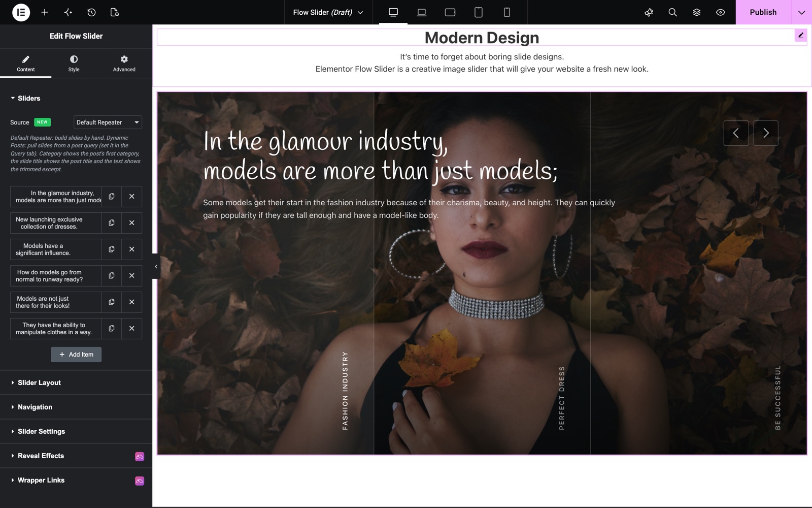Open the Flow Slider draft document dropdown
Viewport: 812px width, 508px height.
(x=328, y=12)
